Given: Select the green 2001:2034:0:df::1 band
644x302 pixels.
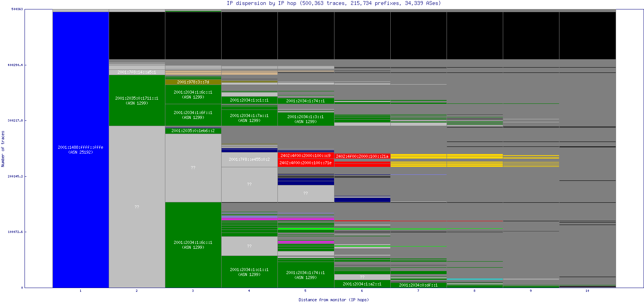Looking at the screenshot, I should [x=418, y=285].
